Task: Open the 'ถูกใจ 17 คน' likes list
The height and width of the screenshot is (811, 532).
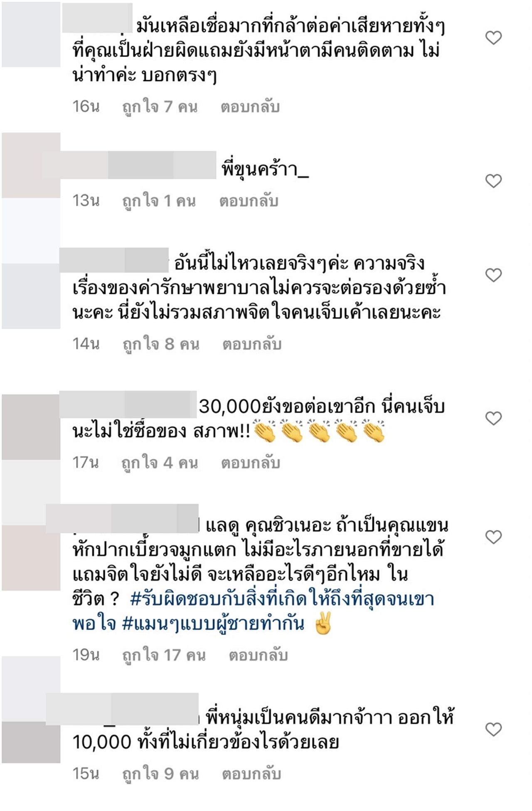Action: point(164,655)
